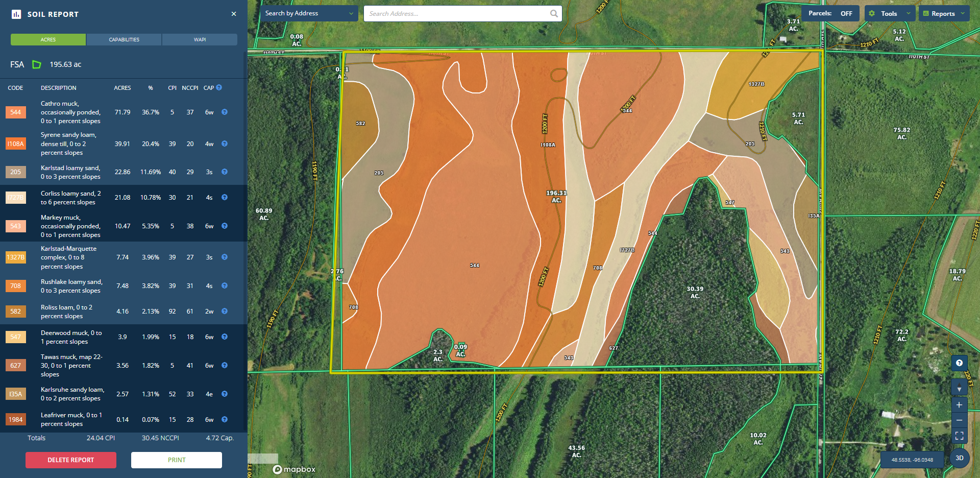Click the Print button
The width and height of the screenshot is (980, 478).
click(x=177, y=460)
